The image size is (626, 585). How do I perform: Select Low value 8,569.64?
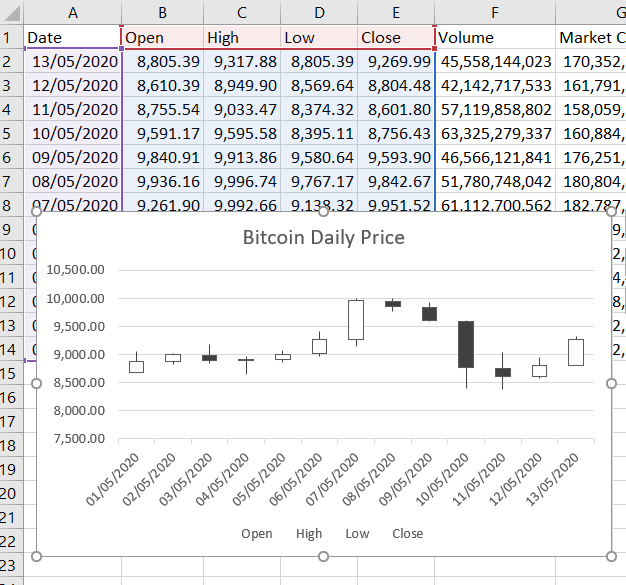click(x=319, y=85)
